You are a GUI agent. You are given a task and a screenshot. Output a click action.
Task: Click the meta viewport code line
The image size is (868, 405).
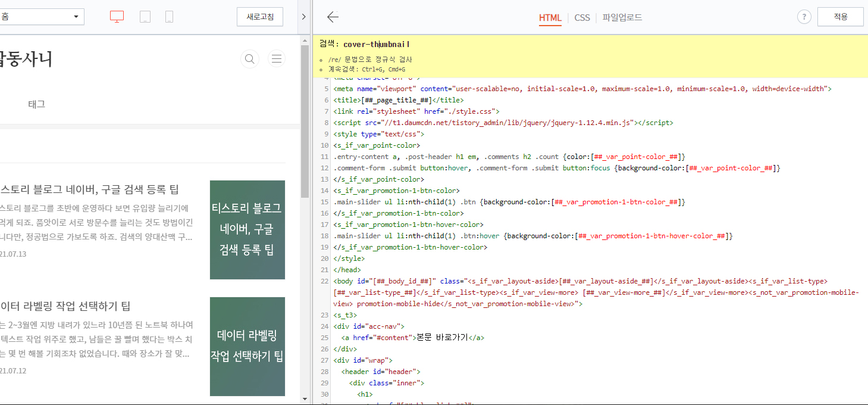(x=582, y=89)
